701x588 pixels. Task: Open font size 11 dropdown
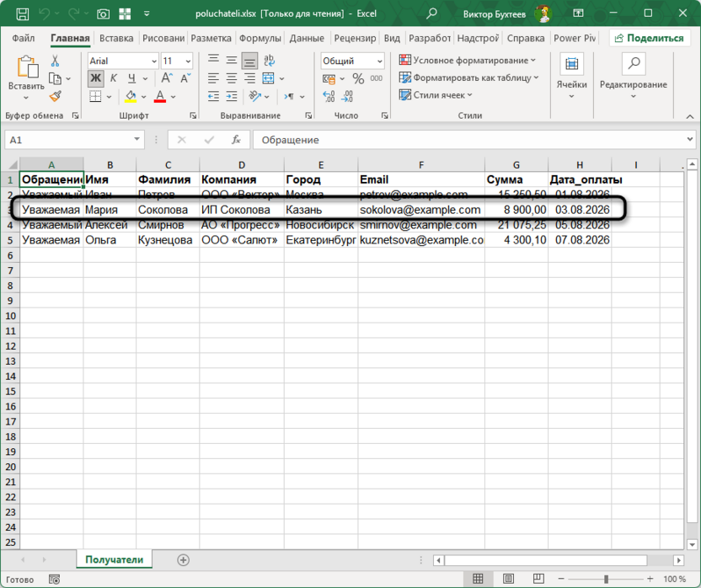click(x=188, y=61)
